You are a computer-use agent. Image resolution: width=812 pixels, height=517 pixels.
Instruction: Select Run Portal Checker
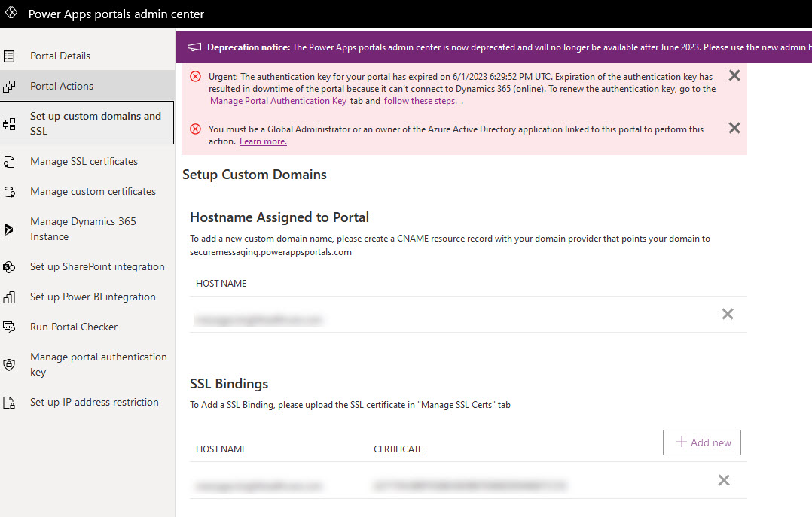(x=74, y=327)
